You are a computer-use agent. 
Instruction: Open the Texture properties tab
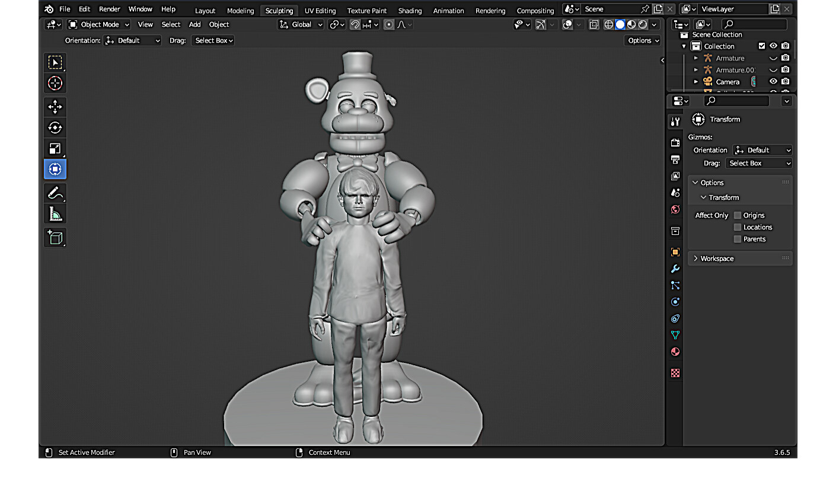pos(675,373)
